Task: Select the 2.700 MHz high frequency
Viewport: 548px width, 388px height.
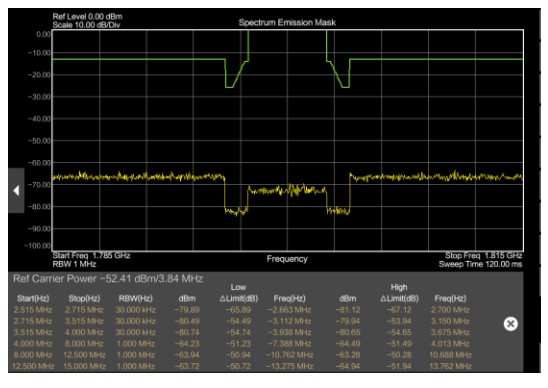Action: pos(450,310)
